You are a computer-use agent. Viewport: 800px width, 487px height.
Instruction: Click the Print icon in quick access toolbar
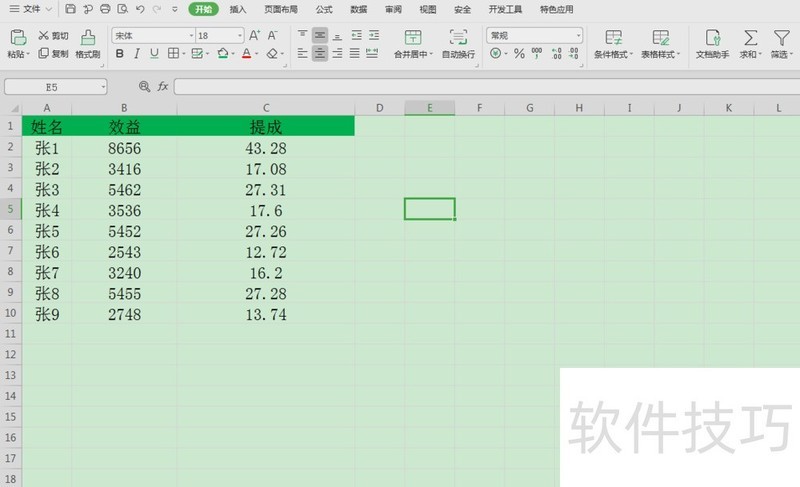coord(105,9)
